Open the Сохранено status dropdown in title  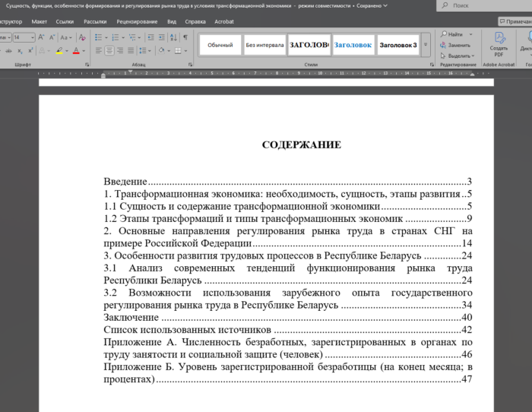(372, 6)
